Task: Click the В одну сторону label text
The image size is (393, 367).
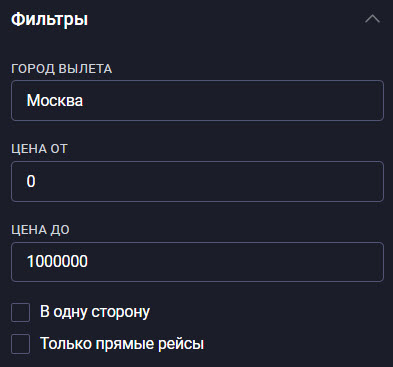Action: [95, 312]
